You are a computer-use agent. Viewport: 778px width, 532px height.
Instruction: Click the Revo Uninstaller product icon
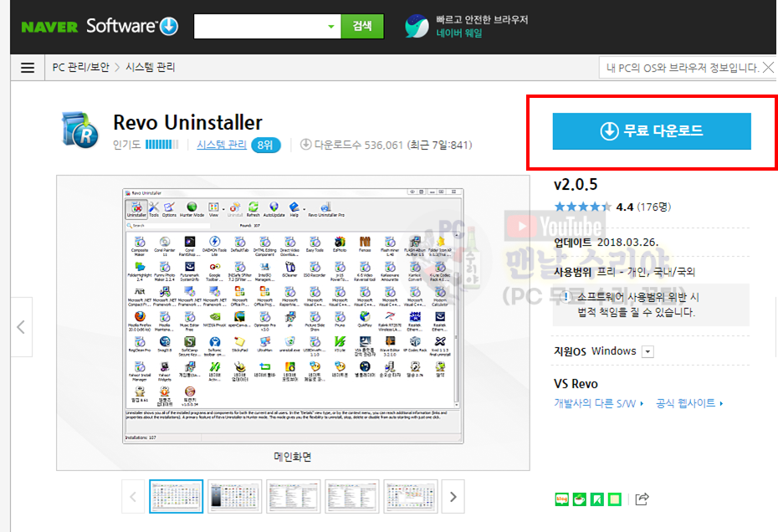tap(80, 130)
